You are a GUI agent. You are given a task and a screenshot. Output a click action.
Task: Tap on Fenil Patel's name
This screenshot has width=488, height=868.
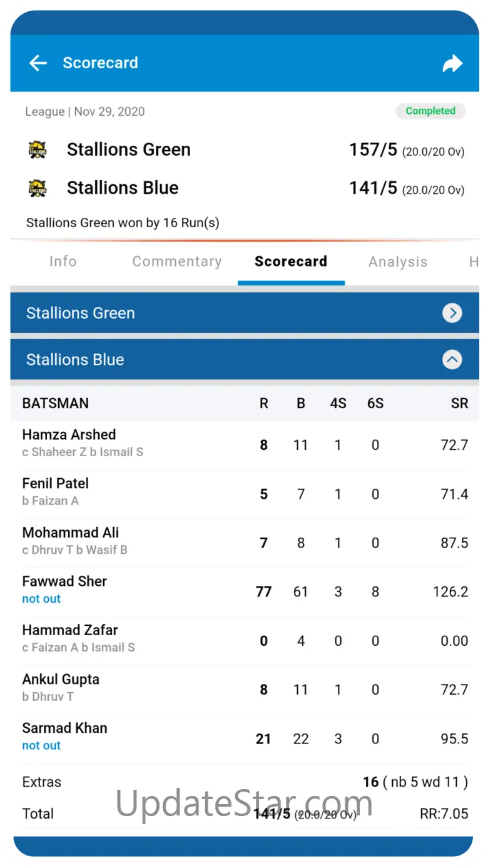[x=55, y=483]
